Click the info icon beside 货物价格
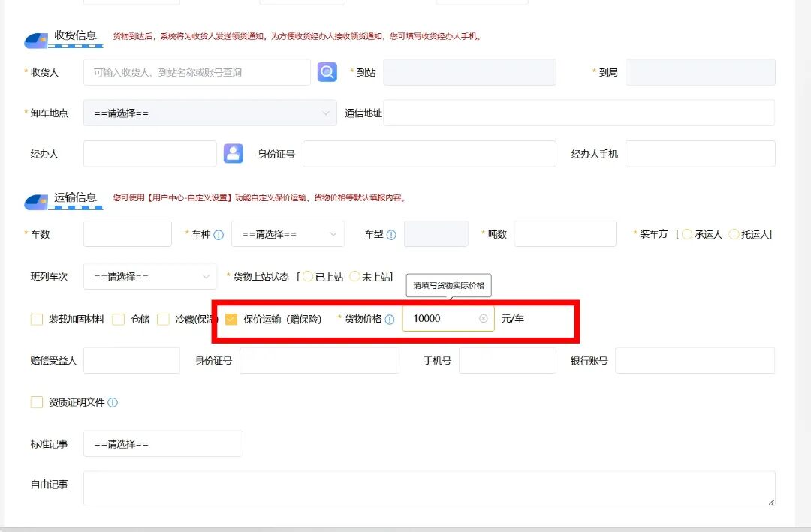 tap(390, 320)
